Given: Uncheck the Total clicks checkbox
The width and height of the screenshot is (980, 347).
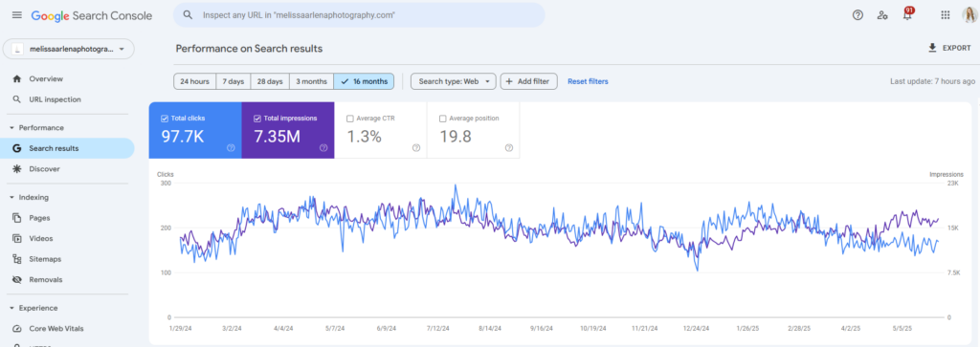Looking at the screenshot, I should point(165,119).
